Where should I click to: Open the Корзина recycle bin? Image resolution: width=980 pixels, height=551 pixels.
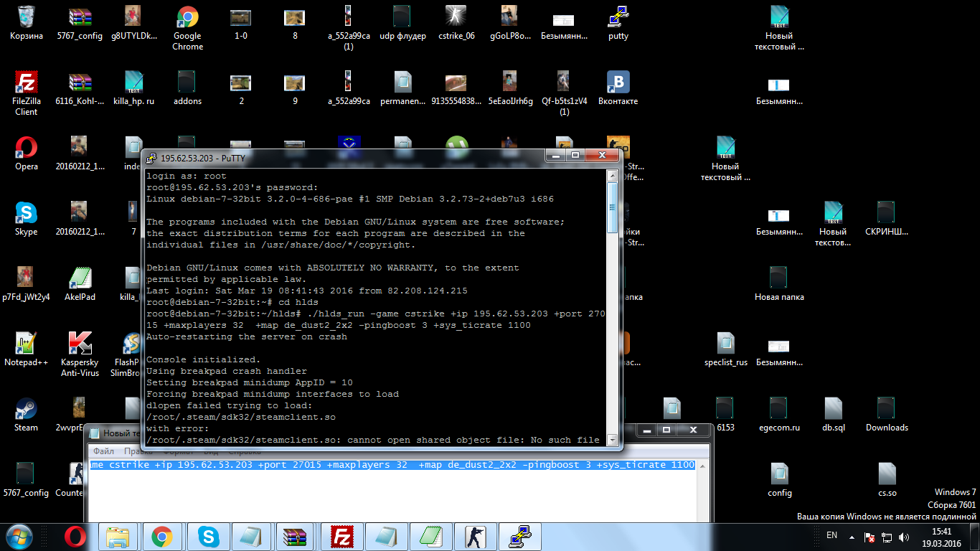click(x=27, y=22)
